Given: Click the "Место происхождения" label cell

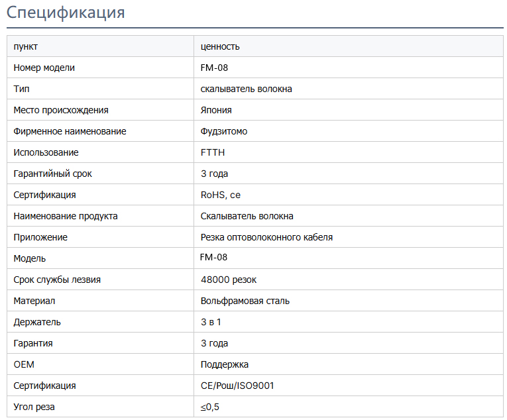Looking at the screenshot, I should (61, 110).
